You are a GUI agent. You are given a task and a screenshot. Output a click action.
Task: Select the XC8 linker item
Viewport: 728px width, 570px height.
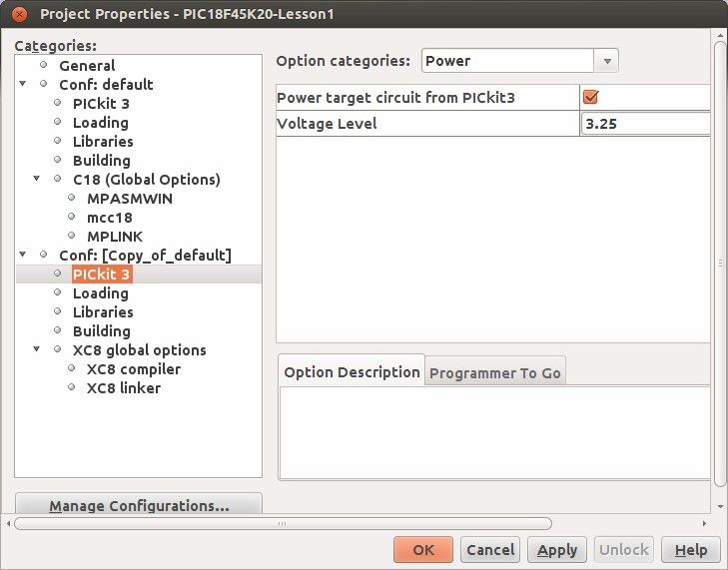[x=124, y=388]
